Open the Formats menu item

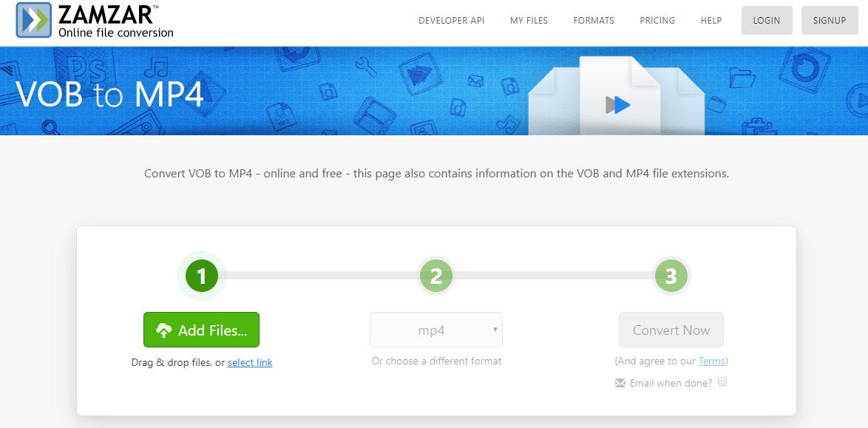(x=594, y=21)
